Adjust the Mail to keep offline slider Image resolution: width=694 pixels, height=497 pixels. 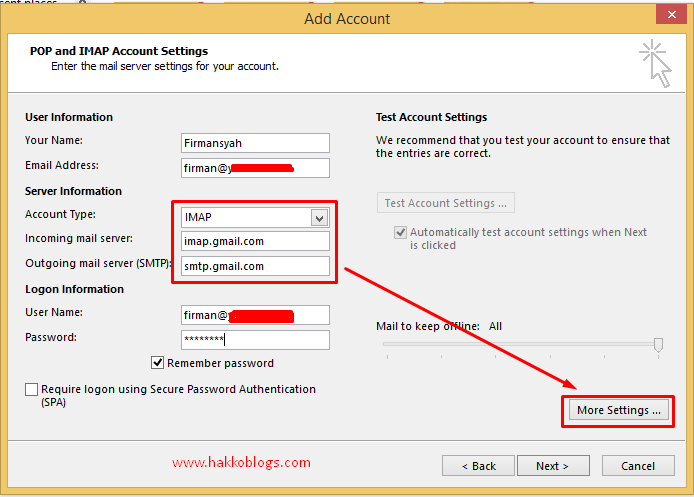pyautogui.click(x=658, y=344)
